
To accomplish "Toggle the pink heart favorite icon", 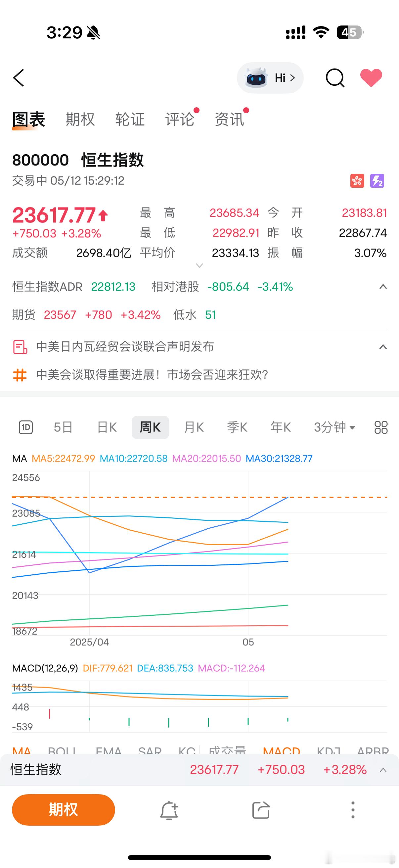I will pos(371,78).
